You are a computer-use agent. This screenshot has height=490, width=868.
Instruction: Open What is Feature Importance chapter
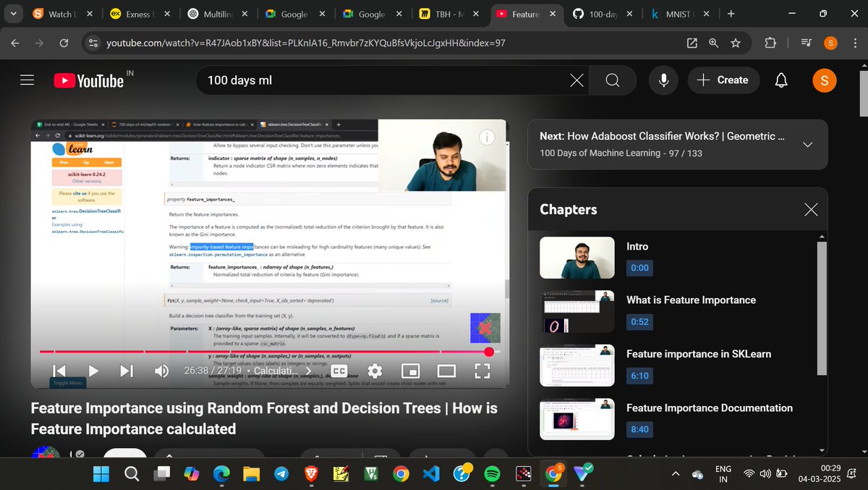(x=691, y=300)
